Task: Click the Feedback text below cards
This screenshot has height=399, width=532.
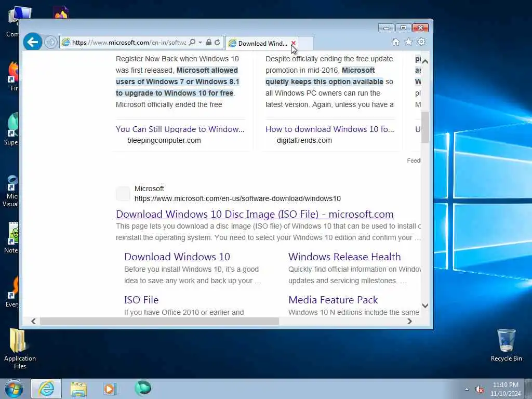Action: pos(414,161)
